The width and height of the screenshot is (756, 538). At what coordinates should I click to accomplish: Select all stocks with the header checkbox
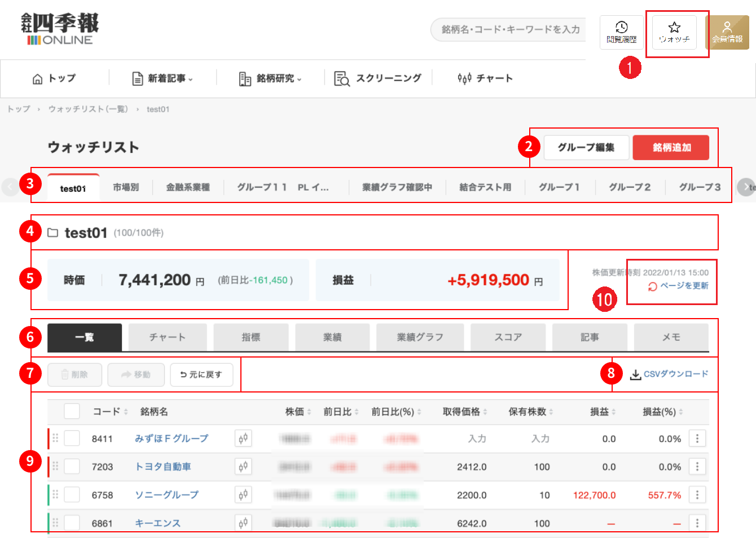(x=72, y=411)
